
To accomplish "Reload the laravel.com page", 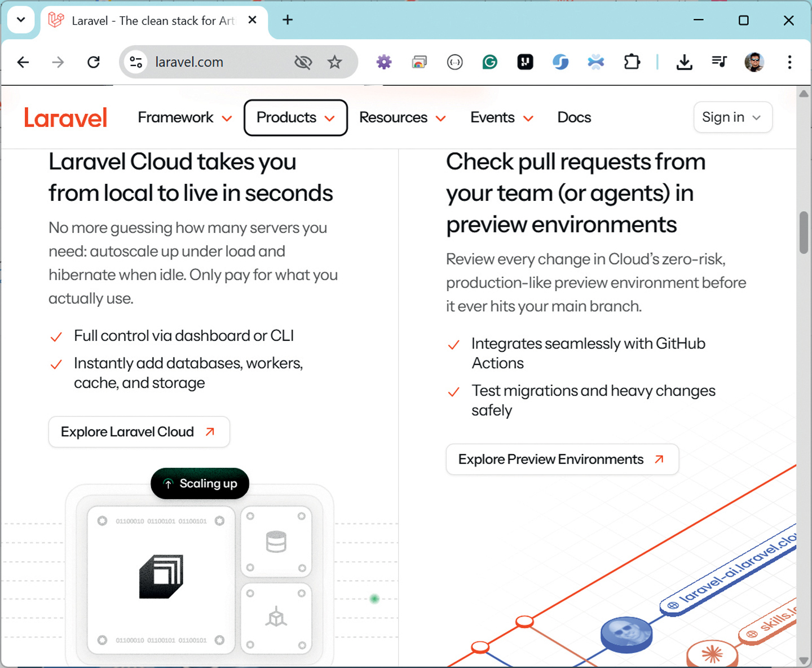I will [x=94, y=62].
